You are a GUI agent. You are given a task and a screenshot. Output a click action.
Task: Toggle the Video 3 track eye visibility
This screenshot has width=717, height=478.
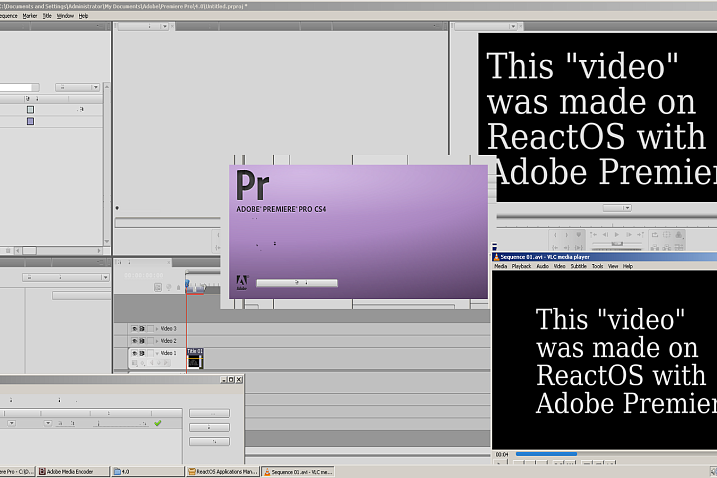tap(134, 329)
